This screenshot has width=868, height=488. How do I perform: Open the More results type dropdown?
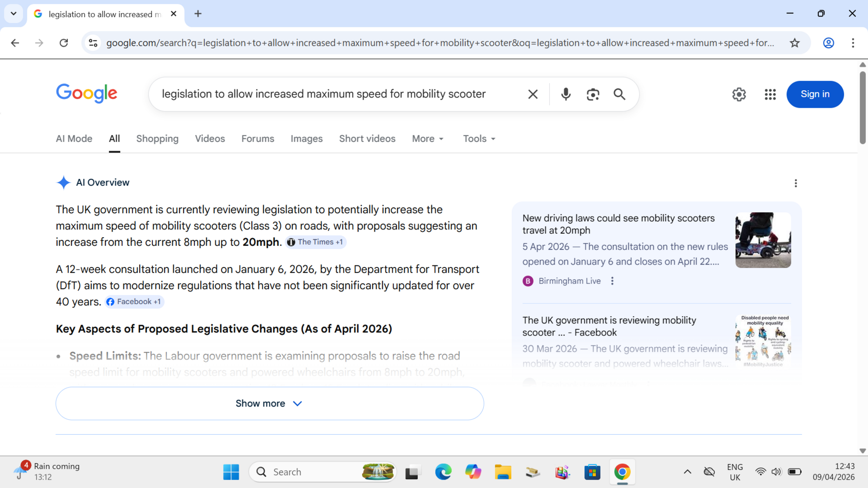427,139
